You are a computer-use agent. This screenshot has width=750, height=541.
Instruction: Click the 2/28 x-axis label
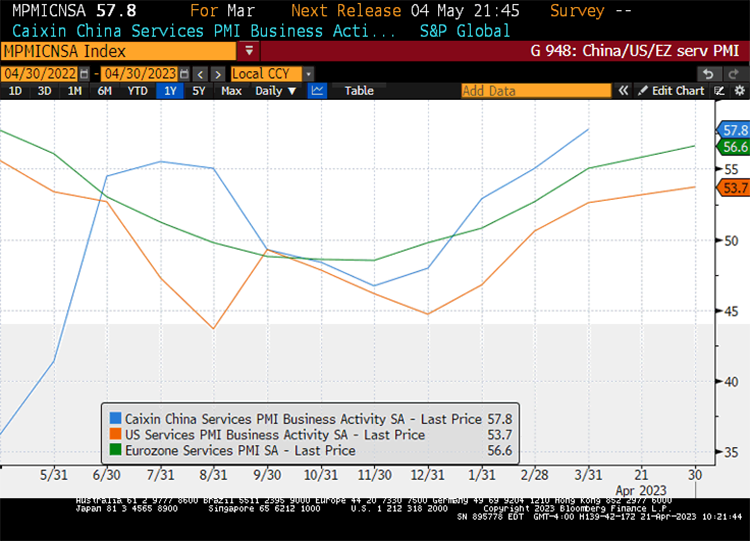535,475
